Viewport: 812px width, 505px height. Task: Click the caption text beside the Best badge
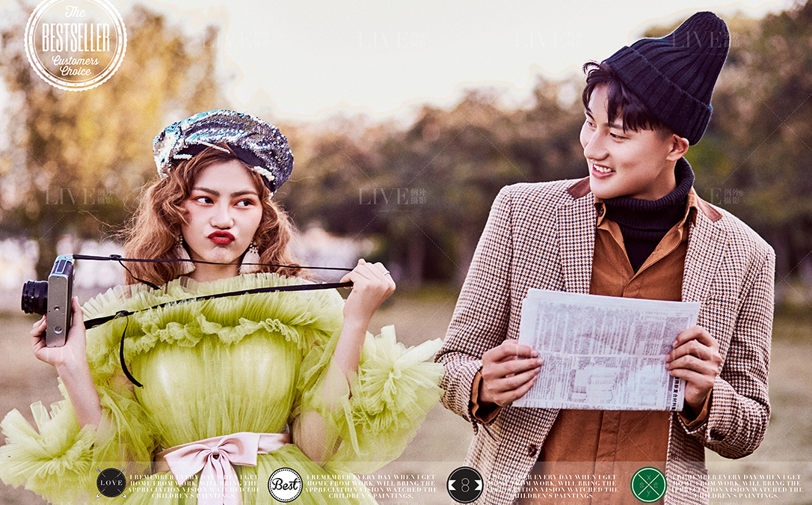coord(371,485)
